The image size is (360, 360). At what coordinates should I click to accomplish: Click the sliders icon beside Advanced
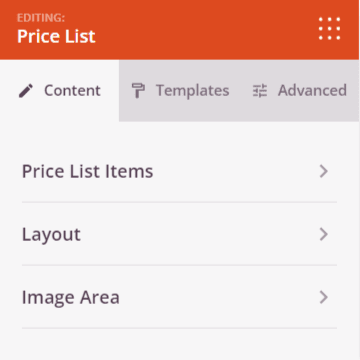(260, 91)
